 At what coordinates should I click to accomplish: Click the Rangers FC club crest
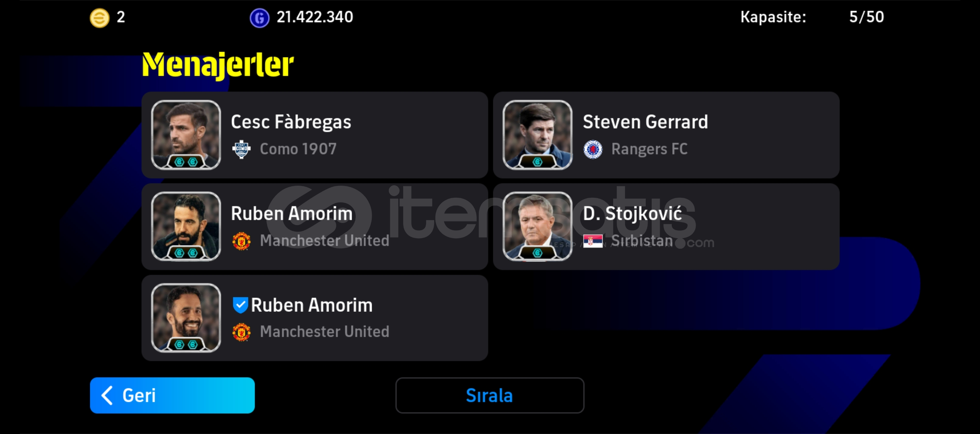pyautogui.click(x=593, y=149)
